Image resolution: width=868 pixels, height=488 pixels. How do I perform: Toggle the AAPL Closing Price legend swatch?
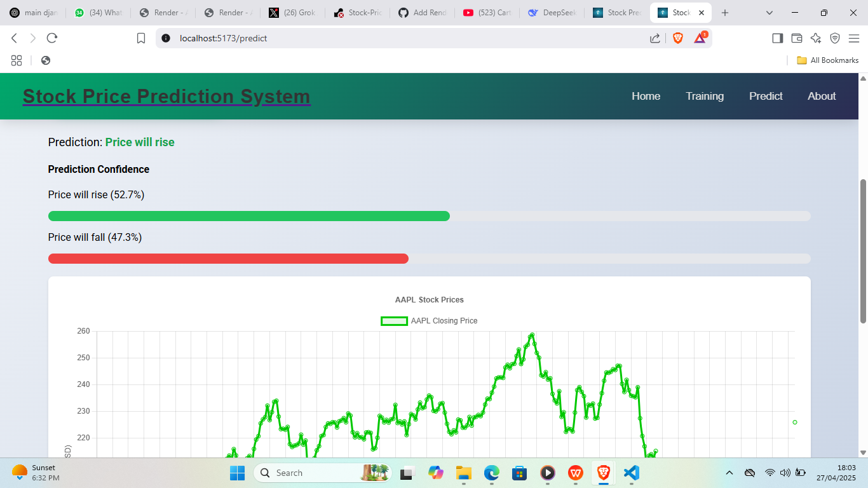click(x=394, y=321)
